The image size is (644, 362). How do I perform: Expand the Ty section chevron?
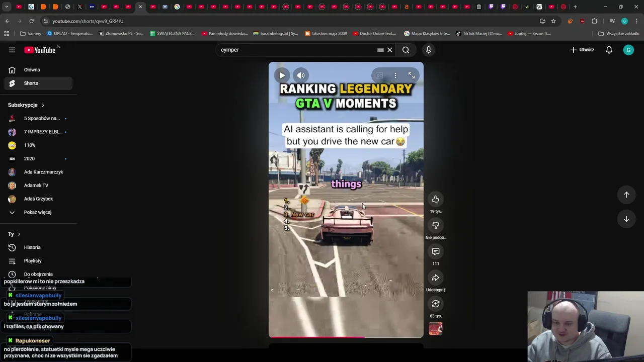point(19,234)
